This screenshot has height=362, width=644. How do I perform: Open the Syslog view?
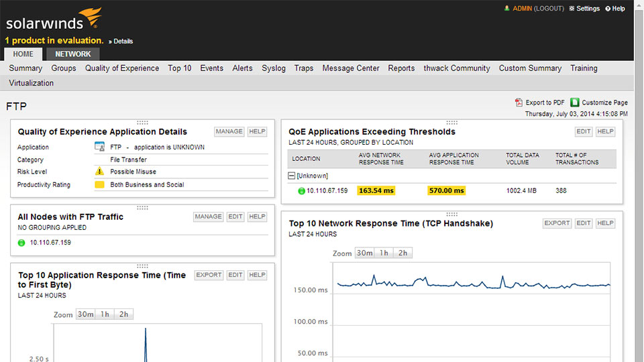point(274,68)
